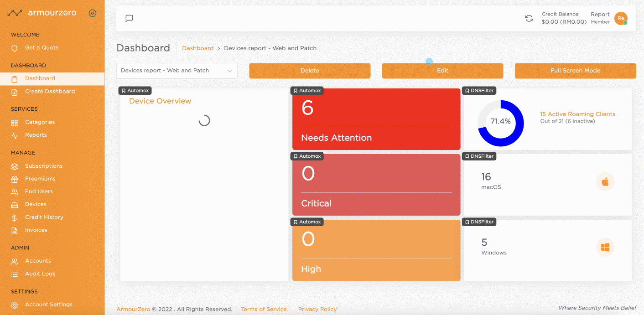Click the Report Member account name
This screenshot has height=315, width=644.
[600, 18]
